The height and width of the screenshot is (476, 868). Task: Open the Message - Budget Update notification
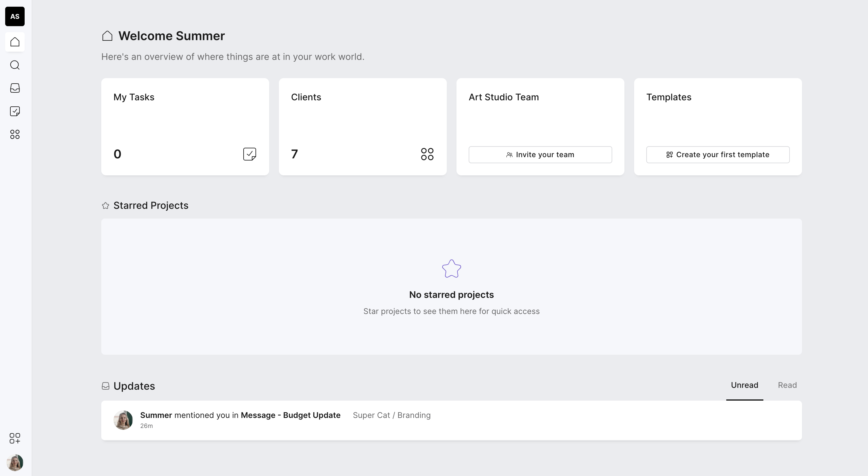(x=290, y=415)
